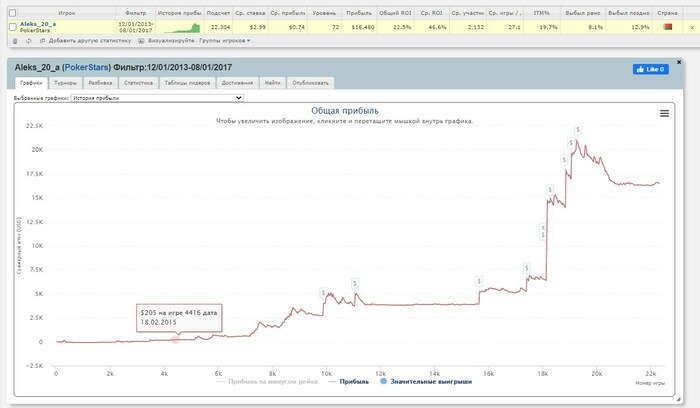Screen dimensions: 700x408
Task: Open the chart hamburger menu
Action: click(664, 113)
